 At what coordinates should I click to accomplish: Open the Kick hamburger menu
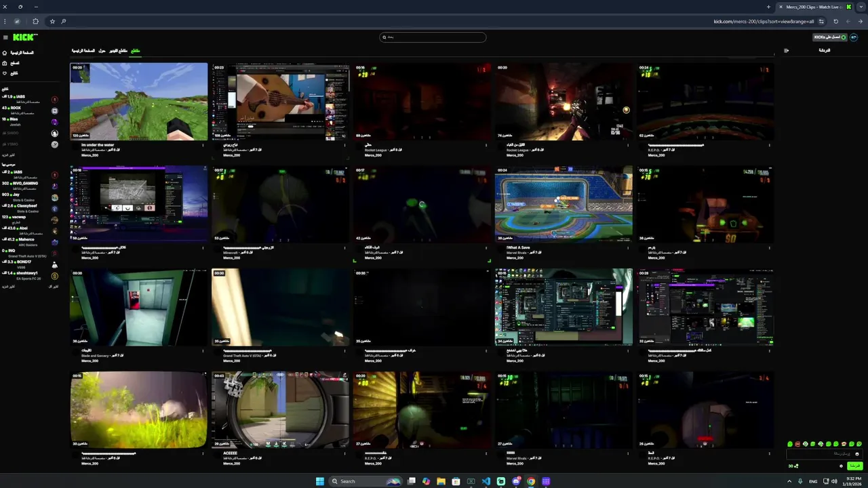click(5, 37)
